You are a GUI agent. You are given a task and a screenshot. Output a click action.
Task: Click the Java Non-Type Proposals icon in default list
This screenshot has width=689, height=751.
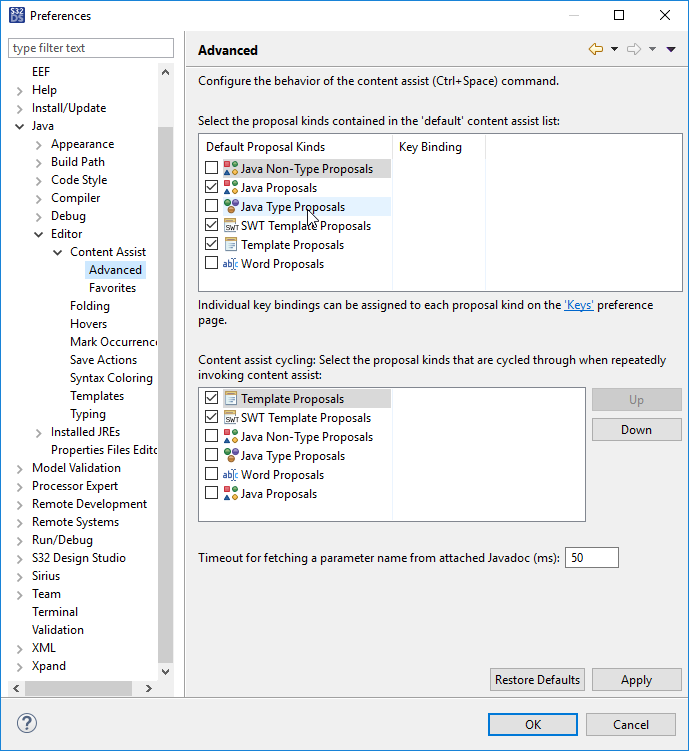230,169
